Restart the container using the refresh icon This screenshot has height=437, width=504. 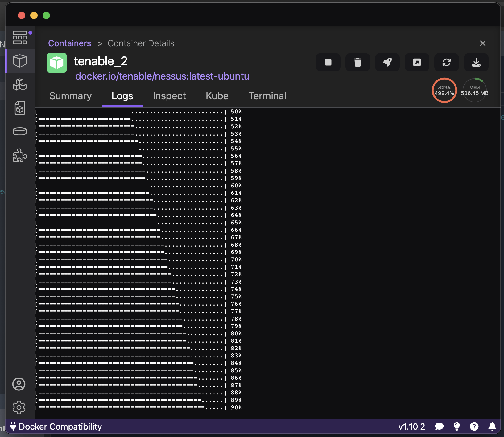point(447,62)
